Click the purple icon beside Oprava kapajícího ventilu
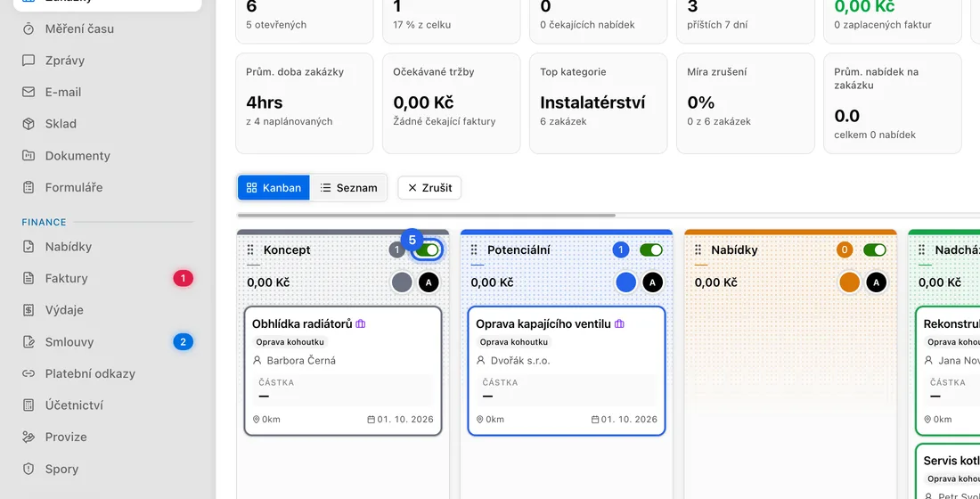Viewport: 980px width, 499px height. (619, 324)
